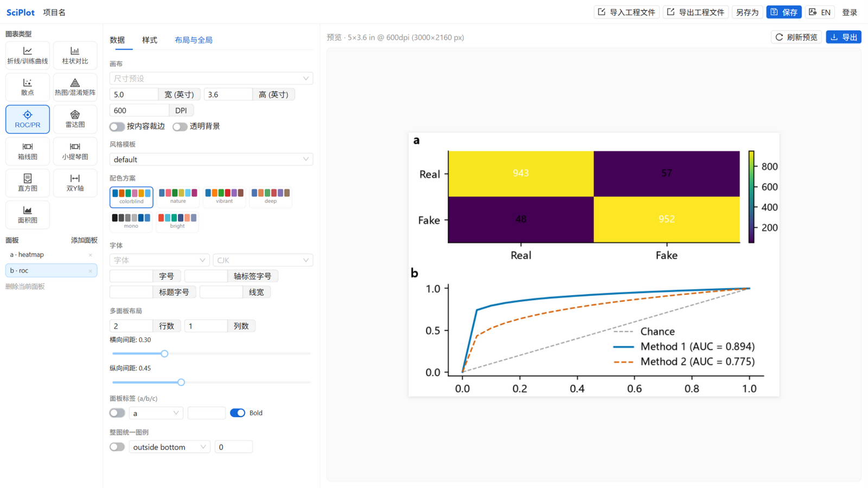
Task: Select the ROC/PR chart type
Action: pos(28,119)
